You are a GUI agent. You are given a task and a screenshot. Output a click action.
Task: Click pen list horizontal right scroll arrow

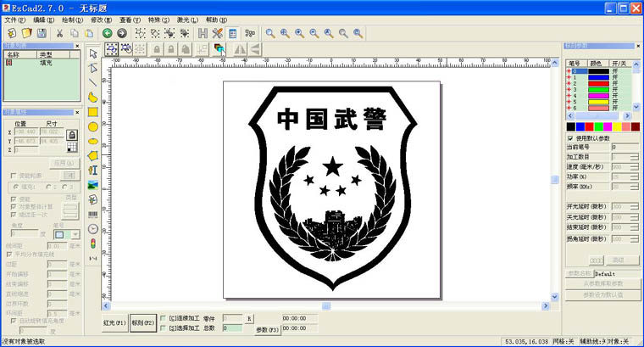pos(627,116)
